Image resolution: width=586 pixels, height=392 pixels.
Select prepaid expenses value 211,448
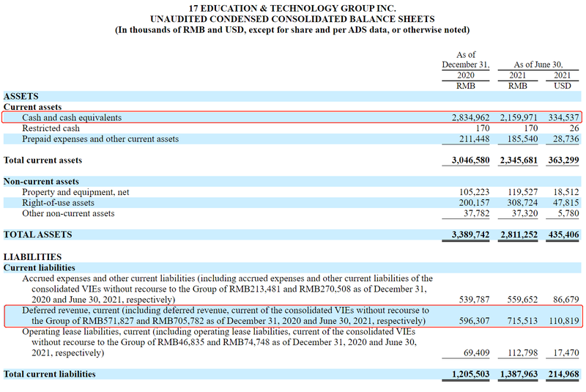474,139
